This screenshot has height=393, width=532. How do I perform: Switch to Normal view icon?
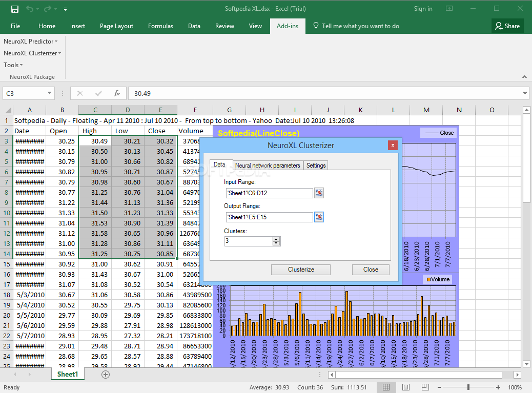[x=386, y=387]
